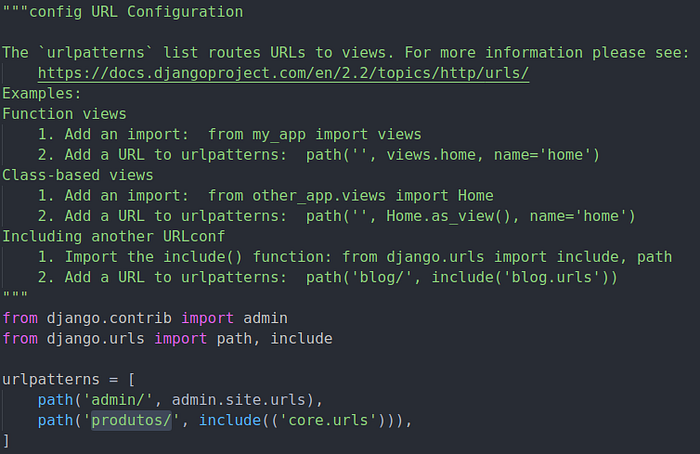Viewport: 700px width, 454px height.
Task: Click the 'Class-based views' heading line
Action: click(x=78, y=175)
